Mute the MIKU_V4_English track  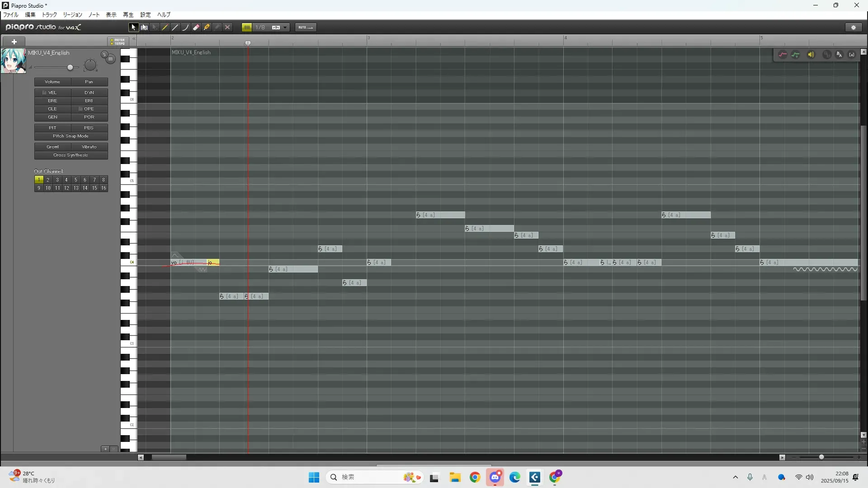(x=110, y=59)
